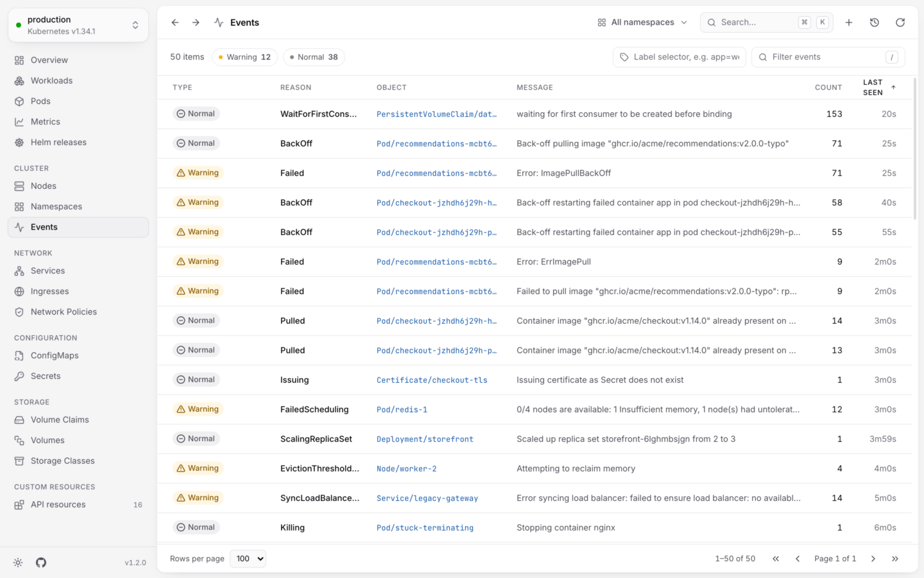The height and width of the screenshot is (578, 924).
Task: Jump to the last page of events
Action: click(x=895, y=559)
